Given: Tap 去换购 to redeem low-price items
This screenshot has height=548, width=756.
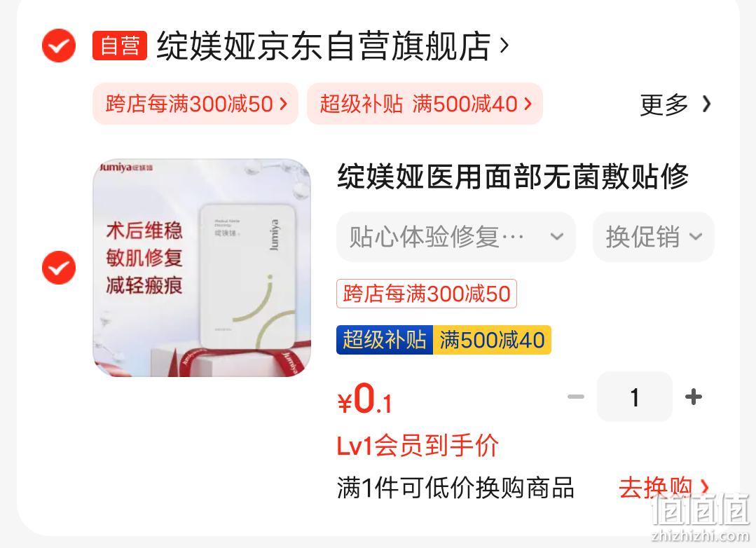Looking at the screenshot, I should point(664,488).
